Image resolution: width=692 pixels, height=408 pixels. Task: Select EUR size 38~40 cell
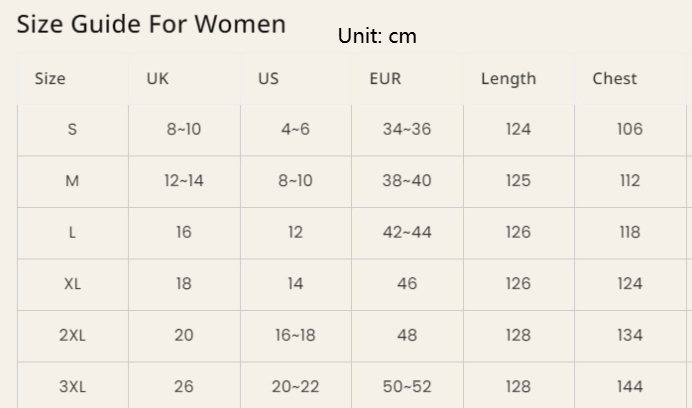point(407,181)
